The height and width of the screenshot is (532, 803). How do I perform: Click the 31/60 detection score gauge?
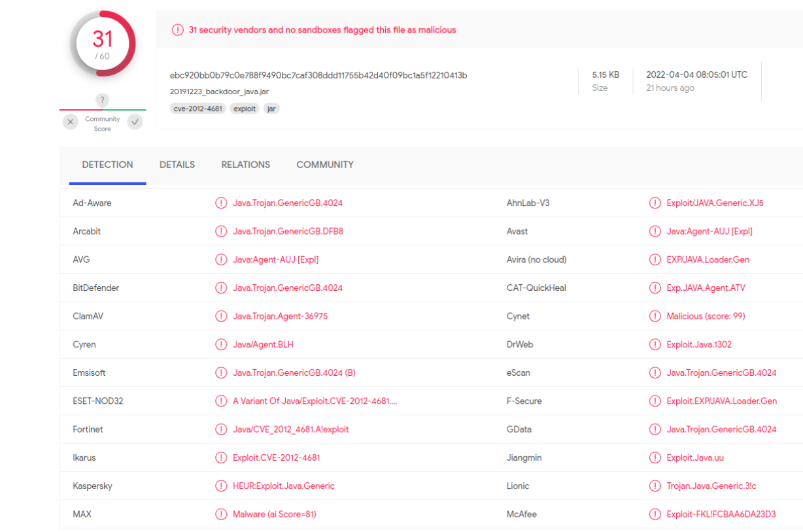point(103,44)
